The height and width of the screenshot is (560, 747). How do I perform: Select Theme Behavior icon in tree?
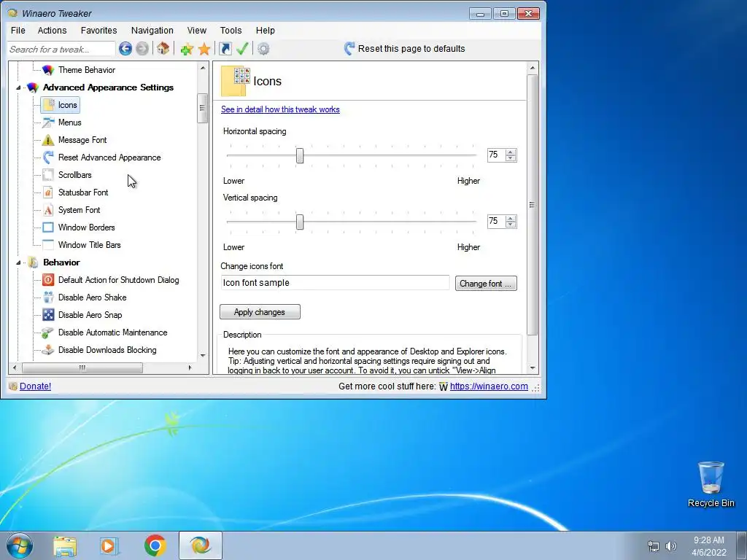(48, 70)
